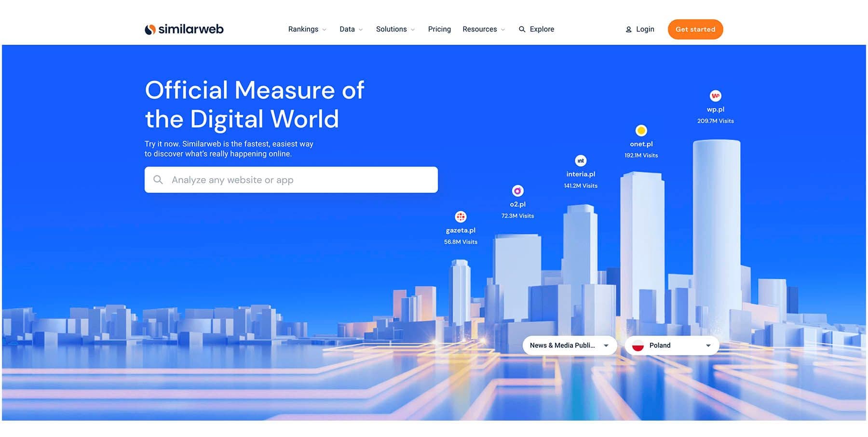Click the 209.7M Visits text
The height and width of the screenshot is (437, 868).
716,121
